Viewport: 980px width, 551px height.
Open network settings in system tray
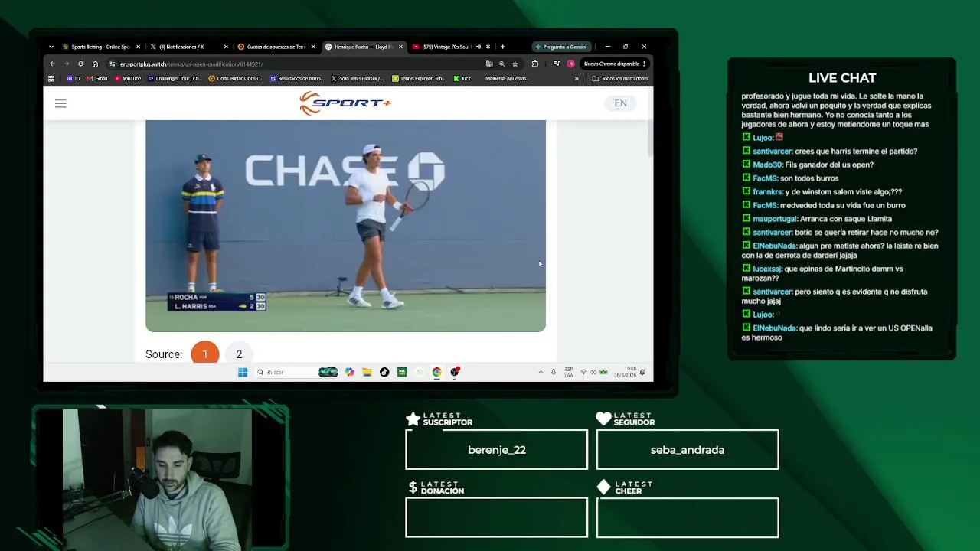pyautogui.click(x=584, y=372)
